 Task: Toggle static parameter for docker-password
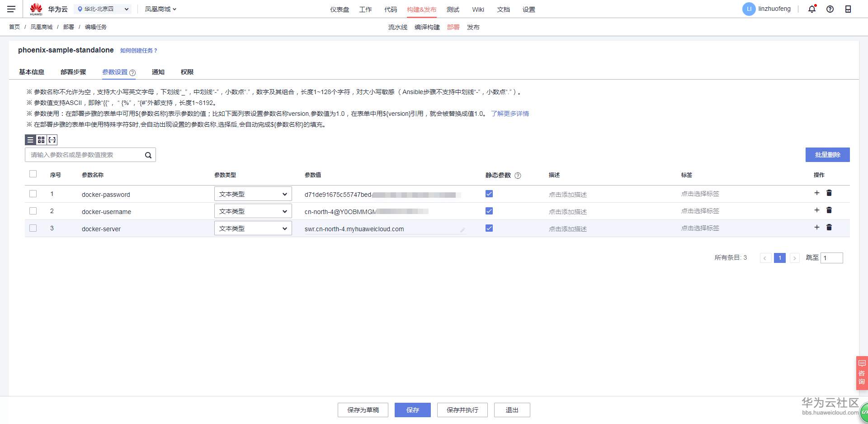click(x=489, y=194)
